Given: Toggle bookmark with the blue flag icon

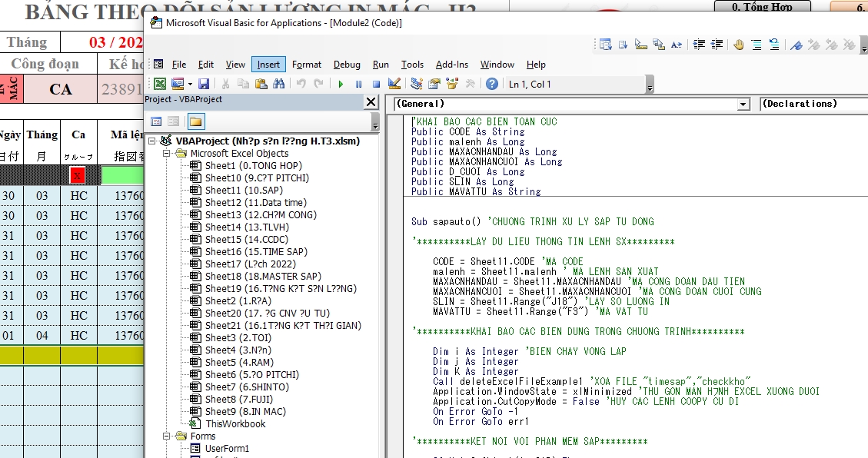Looking at the screenshot, I should (796, 45).
